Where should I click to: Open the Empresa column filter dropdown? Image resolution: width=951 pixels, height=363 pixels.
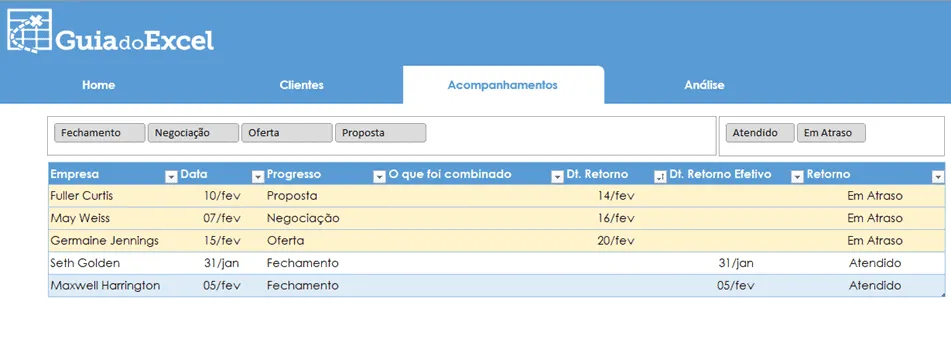point(171,176)
